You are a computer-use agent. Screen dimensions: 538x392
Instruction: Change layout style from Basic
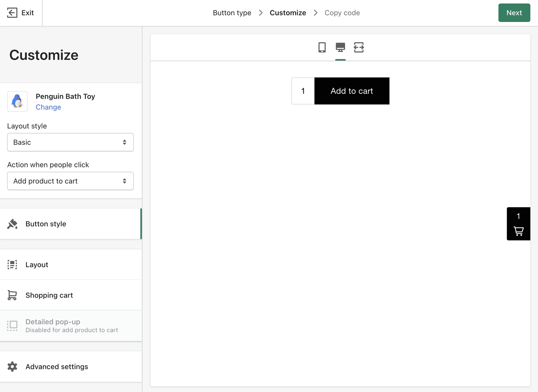coord(70,142)
